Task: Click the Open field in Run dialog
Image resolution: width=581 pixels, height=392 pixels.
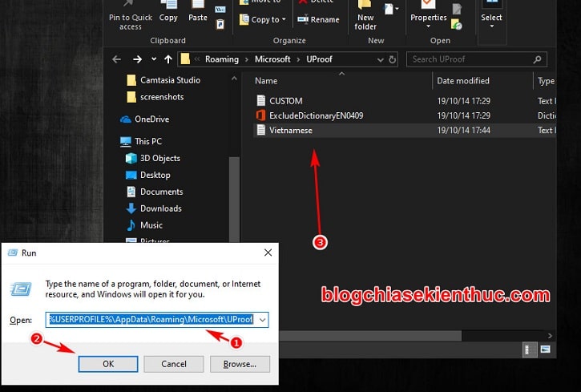Action: [151, 320]
